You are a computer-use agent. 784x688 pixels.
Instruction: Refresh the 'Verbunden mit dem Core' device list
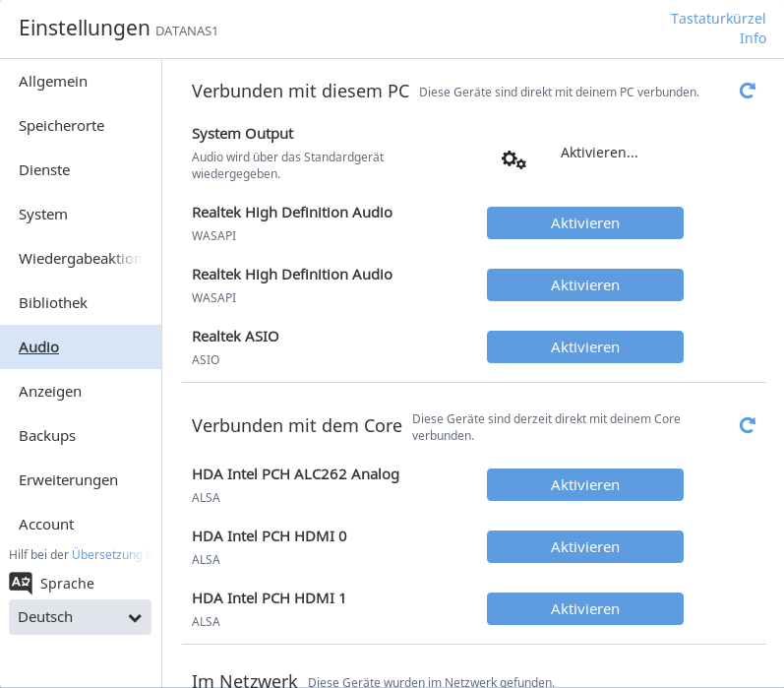pyautogui.click(x=747, y=425)
